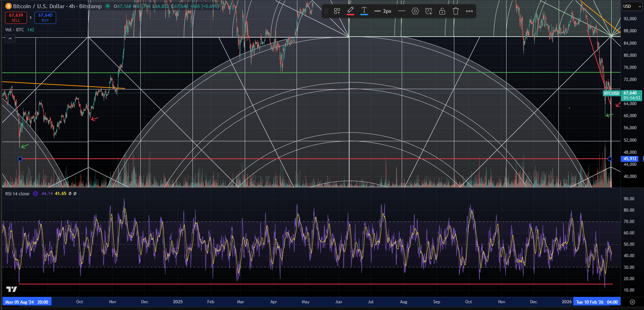Select left anchor of red horizontal line
The width and height of the screenshot is (644, 310).
pos(20,159)
